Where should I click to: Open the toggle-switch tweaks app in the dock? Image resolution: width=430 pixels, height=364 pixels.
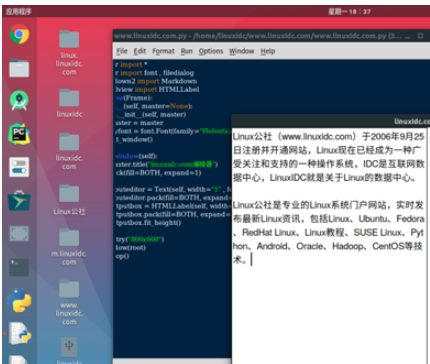pos(19,167)
